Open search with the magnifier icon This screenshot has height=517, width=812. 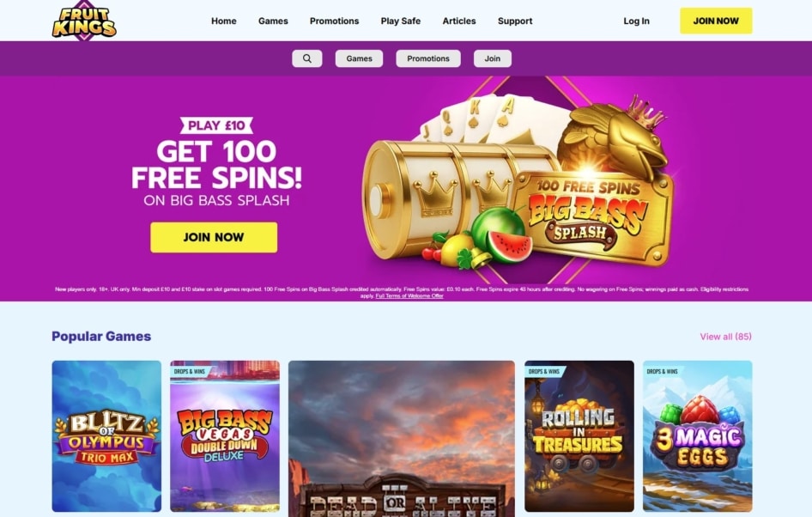point(307,58)
